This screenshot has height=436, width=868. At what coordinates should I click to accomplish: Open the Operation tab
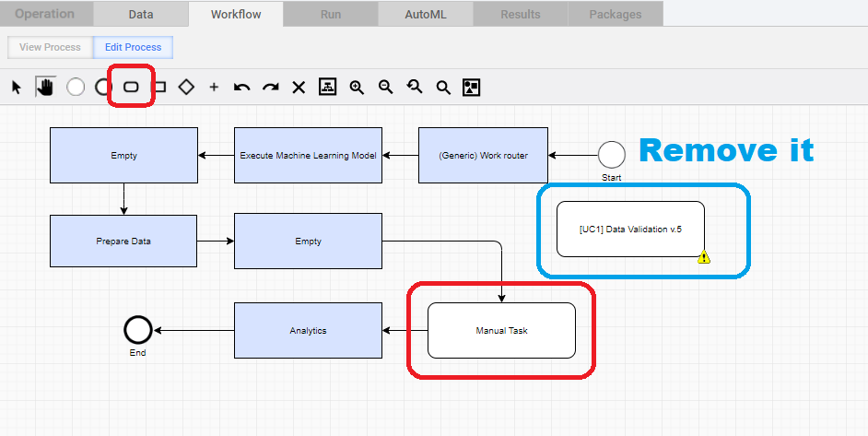44,14
